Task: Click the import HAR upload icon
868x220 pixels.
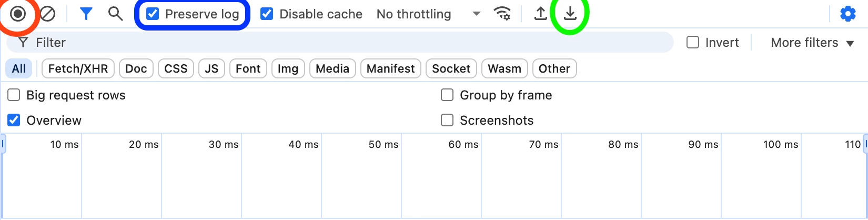Action: click(540, 14)
